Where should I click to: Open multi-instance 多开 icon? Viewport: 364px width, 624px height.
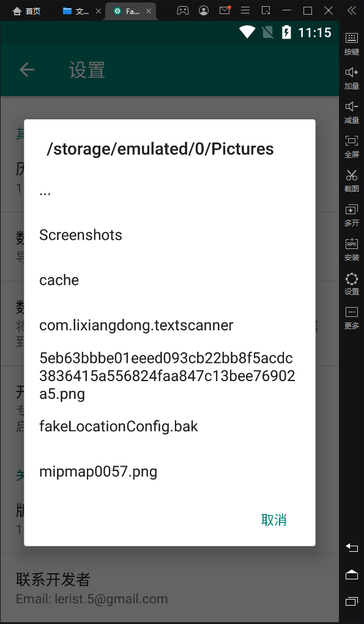pyautogui.click(x=351, y=215)
